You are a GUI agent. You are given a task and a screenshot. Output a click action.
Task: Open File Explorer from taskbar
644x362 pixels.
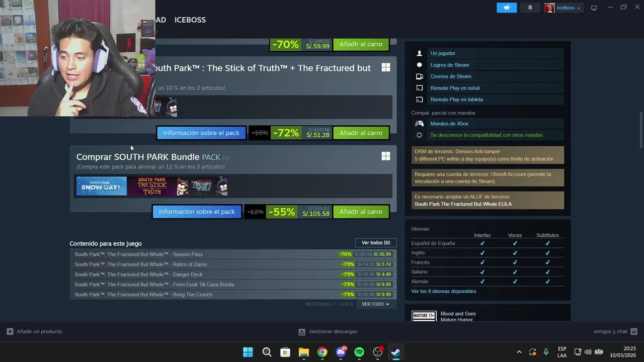303,352
